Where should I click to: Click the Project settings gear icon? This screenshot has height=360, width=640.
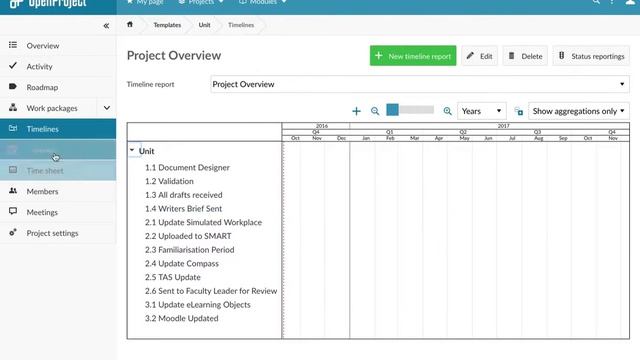tap(13, 232)
